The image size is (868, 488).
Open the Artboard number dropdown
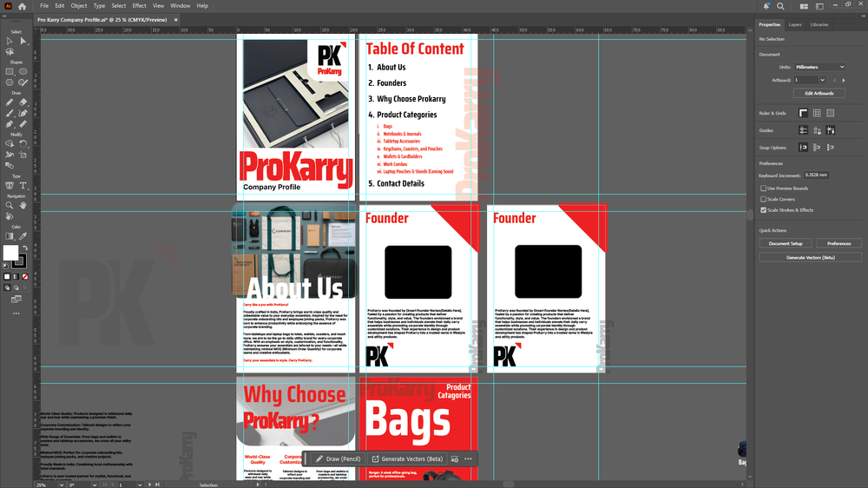(822, 80)
